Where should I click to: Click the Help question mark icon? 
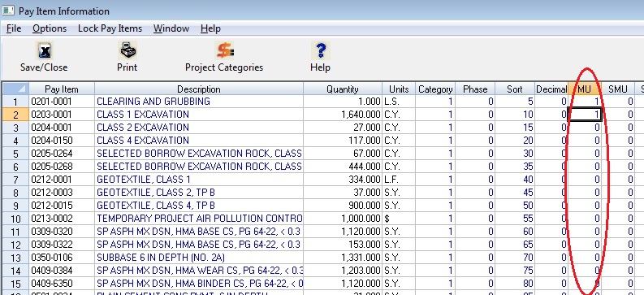tap(320, 51)
